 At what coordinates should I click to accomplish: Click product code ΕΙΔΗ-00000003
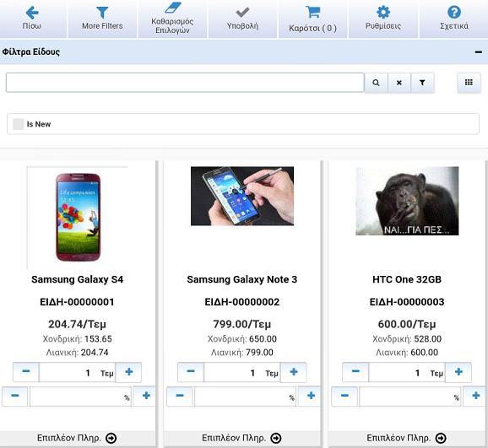point(407,302)
